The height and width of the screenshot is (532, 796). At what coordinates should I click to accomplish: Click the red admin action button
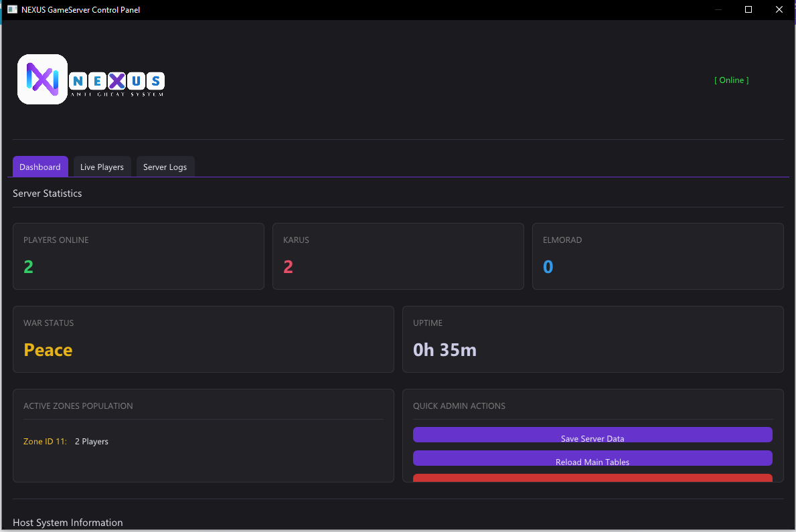click(592, 478)
